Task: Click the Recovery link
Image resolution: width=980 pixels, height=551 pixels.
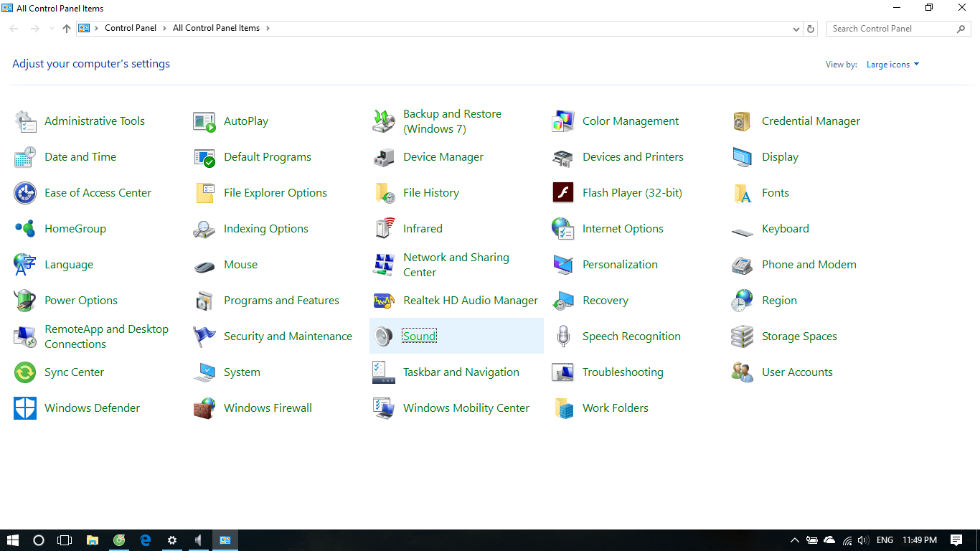Action: [606, 301]
